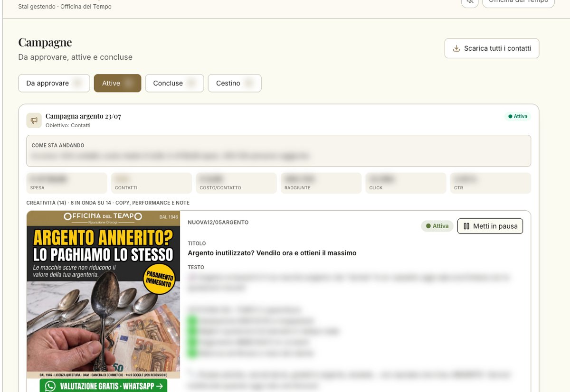Screen dimensions: 570x392
Task: Select the Attive campaigns tab
Action: click(117, 83)
